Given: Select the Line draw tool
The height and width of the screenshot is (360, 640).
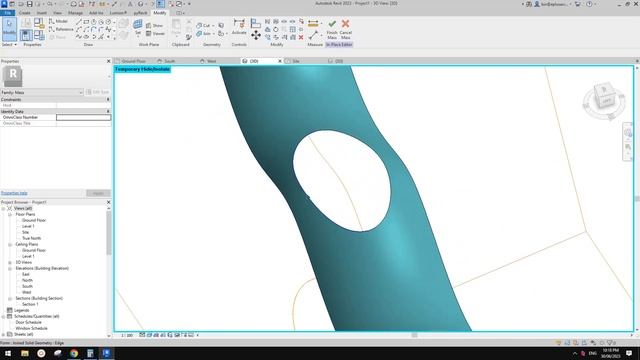Looking at the screenshot, I should [79, 22].
